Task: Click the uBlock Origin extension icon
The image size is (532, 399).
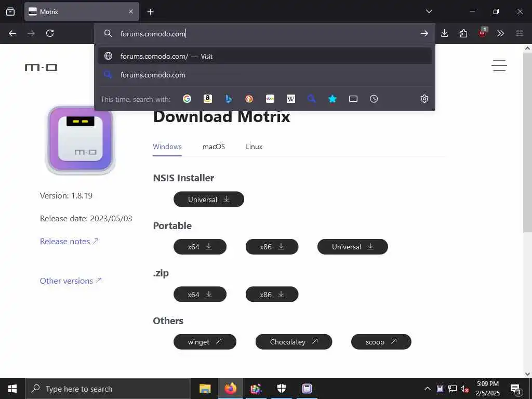Action: [x=483, y=32]
